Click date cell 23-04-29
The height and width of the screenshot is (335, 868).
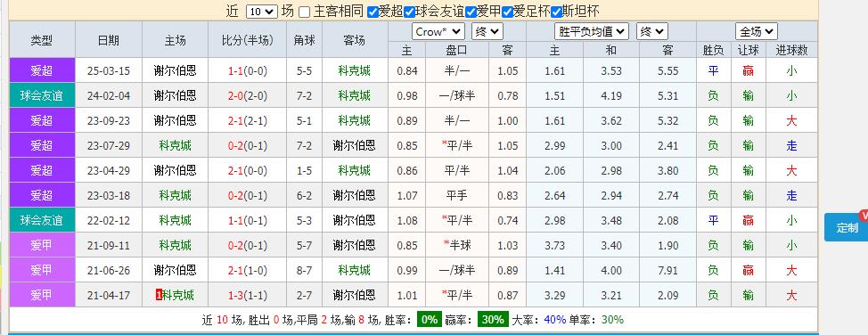click(109, 170)
